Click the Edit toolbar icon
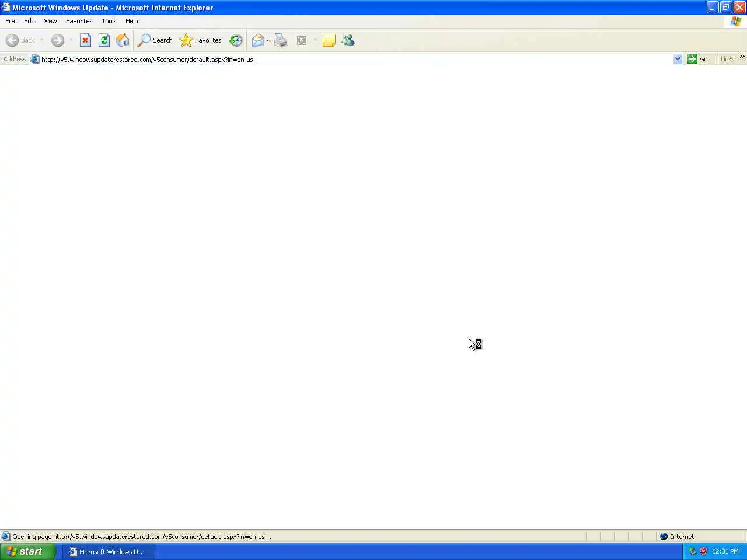The image size is (747, 560). coord(302,40)
